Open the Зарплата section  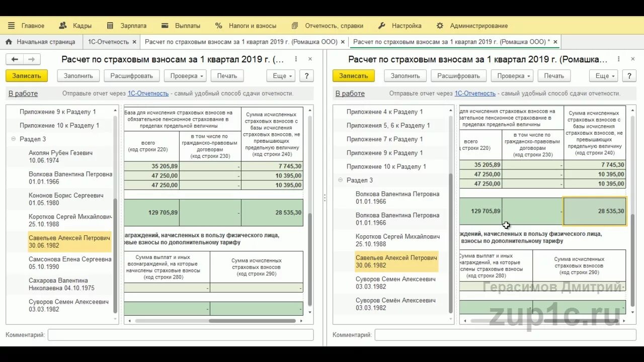coord(133,26)
